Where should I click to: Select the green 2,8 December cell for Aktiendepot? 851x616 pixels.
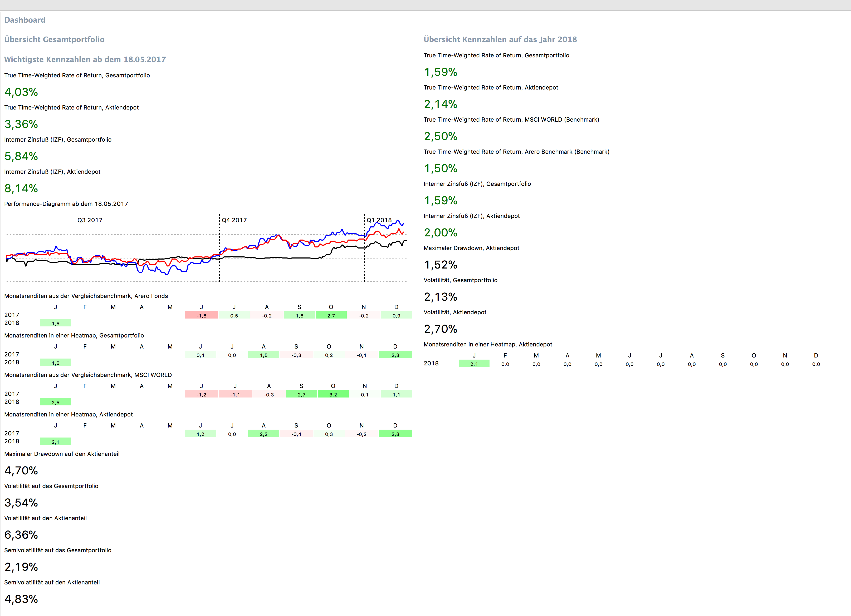click(x=395, y=434)
